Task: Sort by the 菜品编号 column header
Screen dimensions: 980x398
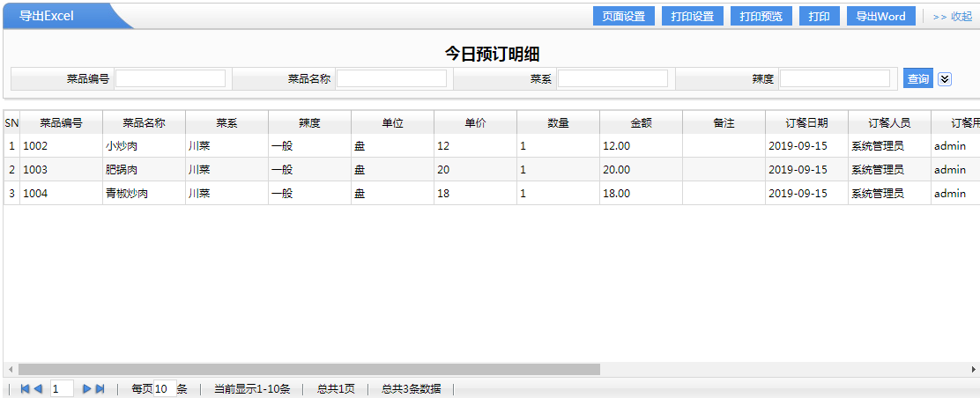Action: pyautogui.click(x=61, y=123)
